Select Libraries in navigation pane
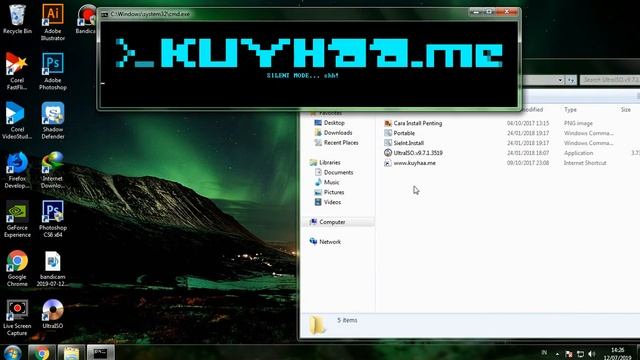Screen dimensions: 640x360 click(x=325, y=162)
